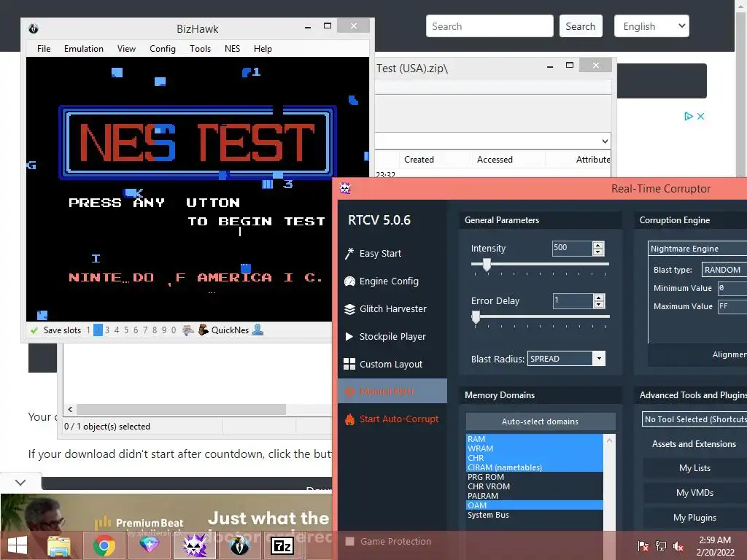Open File Explorer from the taskbar
Viewport: 747px width, 560px height.
(59, 545)
